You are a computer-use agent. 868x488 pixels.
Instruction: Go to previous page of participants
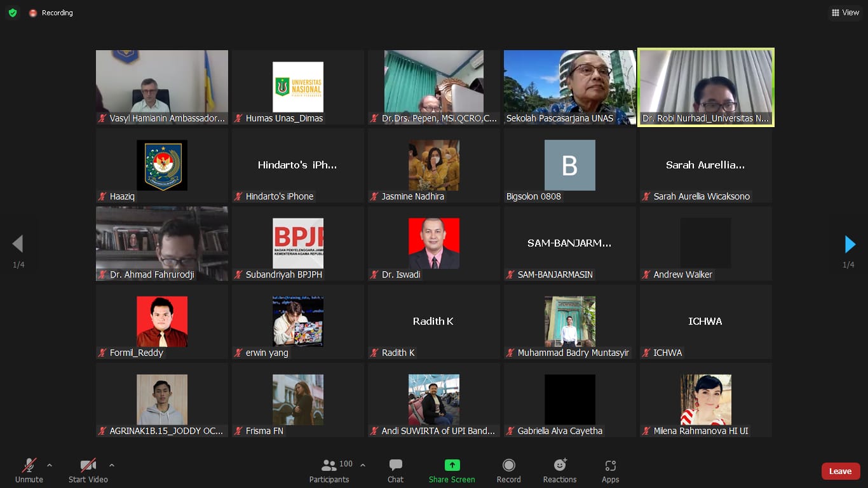pyautogui.click(x=18, y=244)
